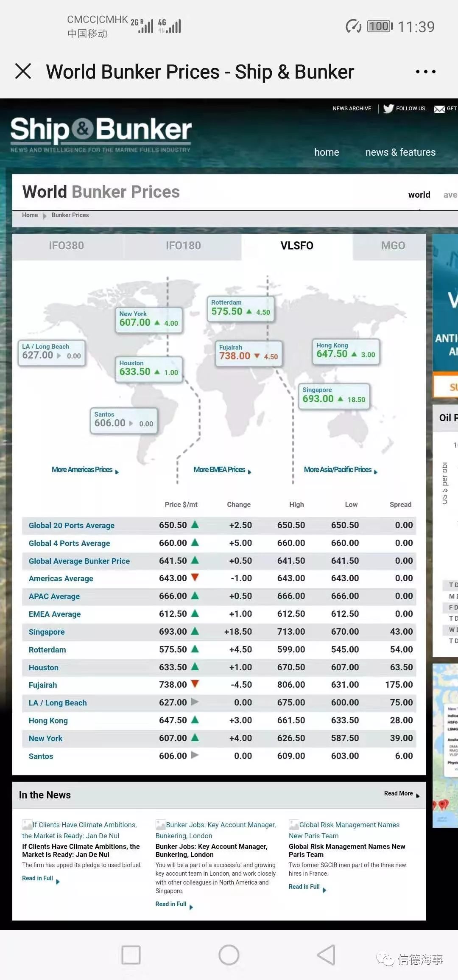
Task: Open the Santos price box on map
Action: tap(124, 420)
